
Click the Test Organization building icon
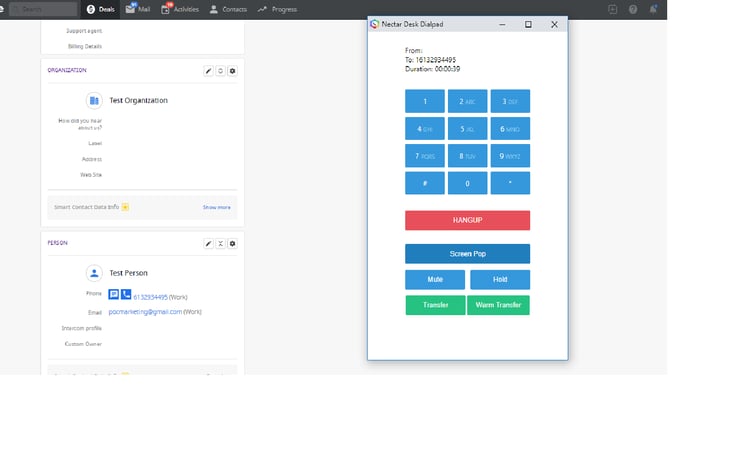click(x=94, y=100)
